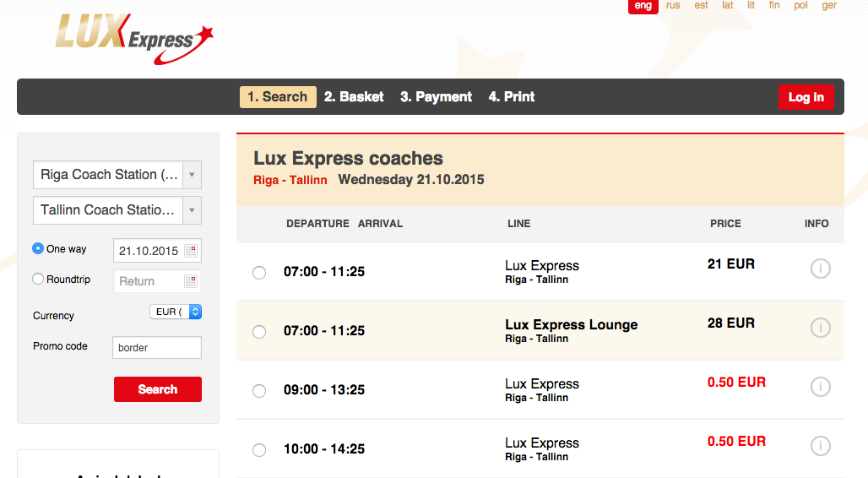
Task: Focus the Promo code field
Action: click(x=157, y=347)
